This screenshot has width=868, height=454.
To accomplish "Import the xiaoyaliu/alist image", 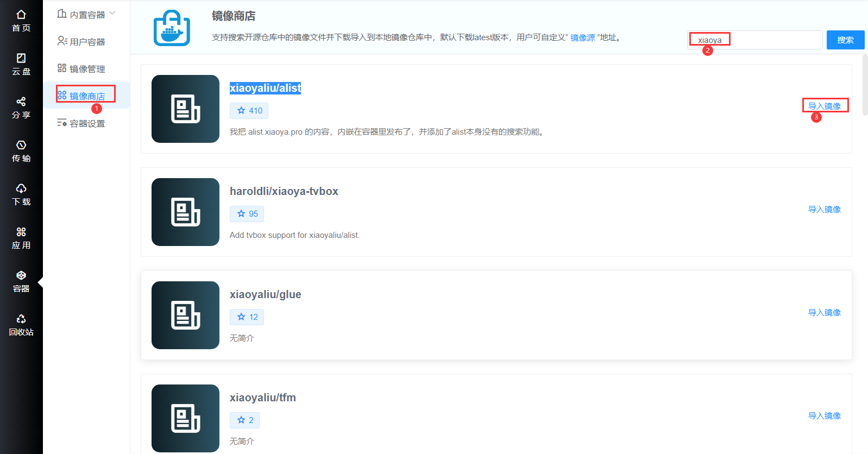I will (825, 106).
